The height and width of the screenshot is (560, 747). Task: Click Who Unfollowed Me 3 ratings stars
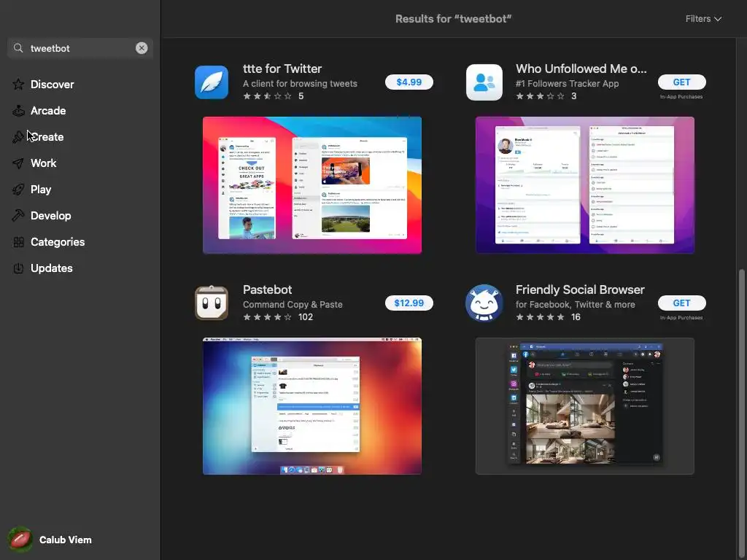coord(541,96)
